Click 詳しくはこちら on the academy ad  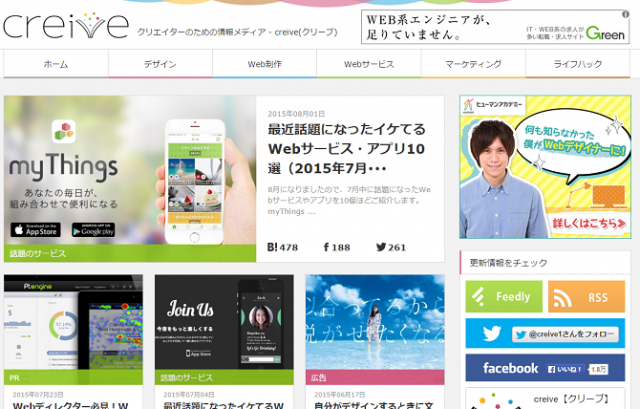tap(589, 223)
